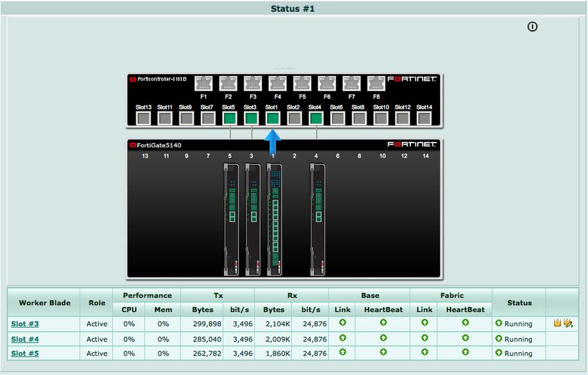Select the F6 port on FortiController

click(327, 83)
